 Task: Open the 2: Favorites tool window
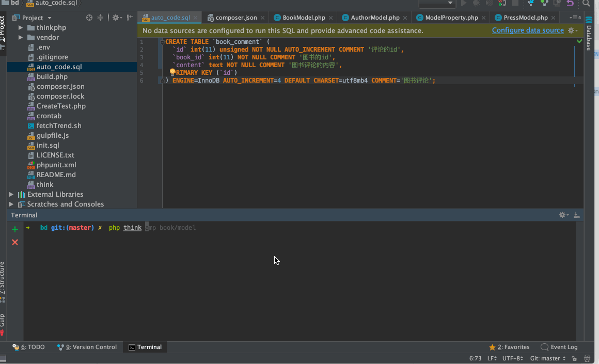[x=509, y=347]
